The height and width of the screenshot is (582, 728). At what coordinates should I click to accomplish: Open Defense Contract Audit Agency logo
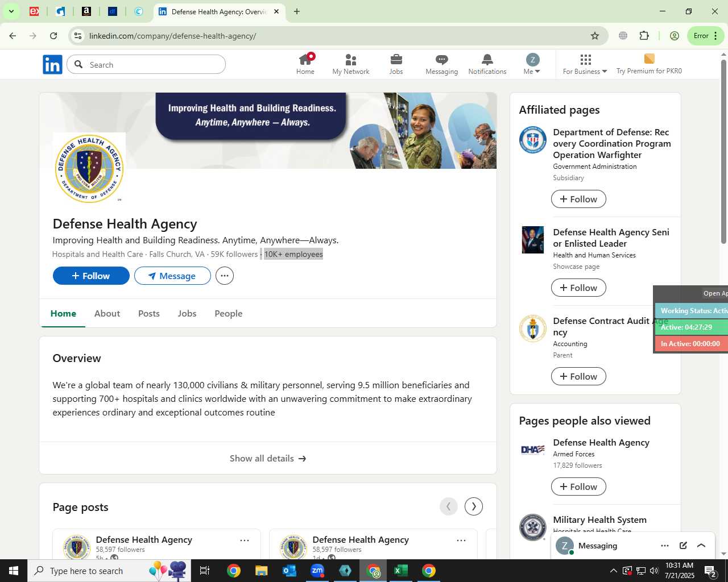[533, 329]
